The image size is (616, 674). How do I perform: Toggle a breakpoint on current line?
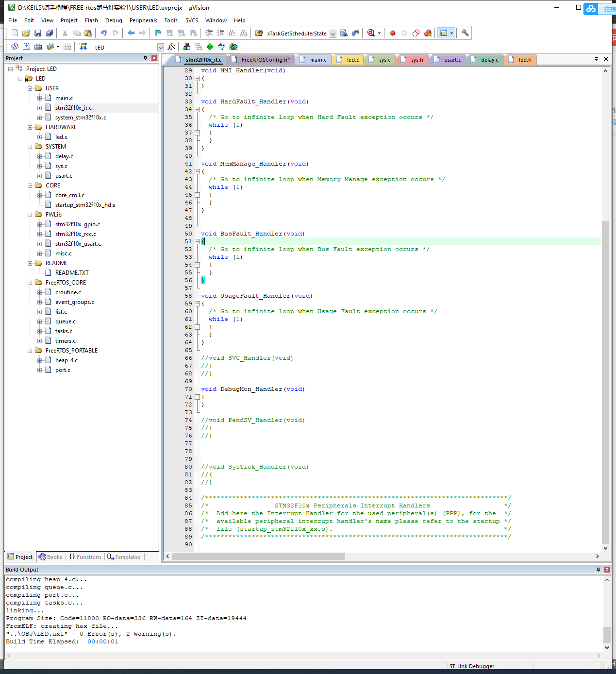(x=393, y=33)
